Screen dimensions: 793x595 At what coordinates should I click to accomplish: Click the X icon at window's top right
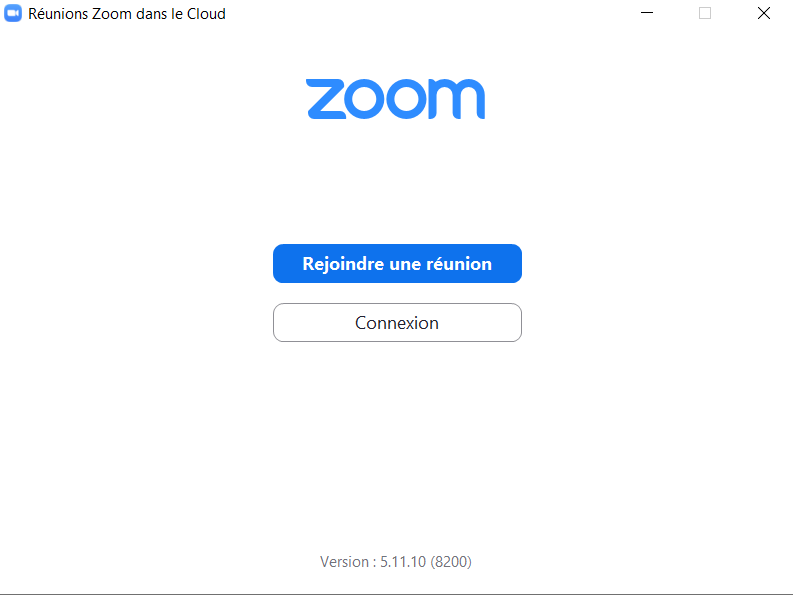(764, 13)
